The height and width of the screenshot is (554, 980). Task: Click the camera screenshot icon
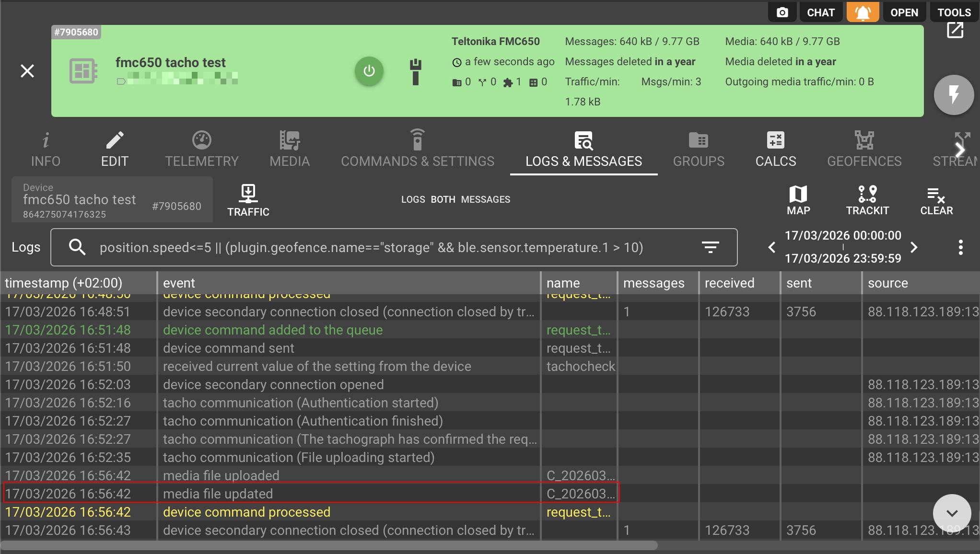point(782,12)
